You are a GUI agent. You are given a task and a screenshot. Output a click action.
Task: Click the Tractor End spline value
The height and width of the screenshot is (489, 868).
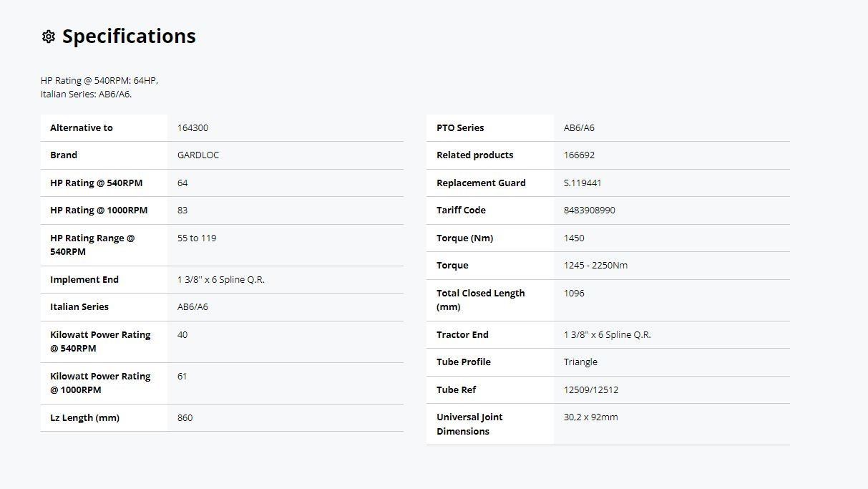(x=607, y=335)
